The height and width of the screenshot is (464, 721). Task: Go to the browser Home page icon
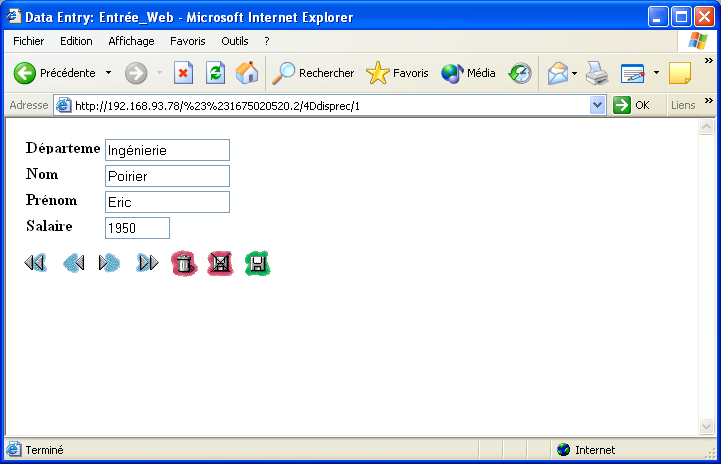coord(247,73)
